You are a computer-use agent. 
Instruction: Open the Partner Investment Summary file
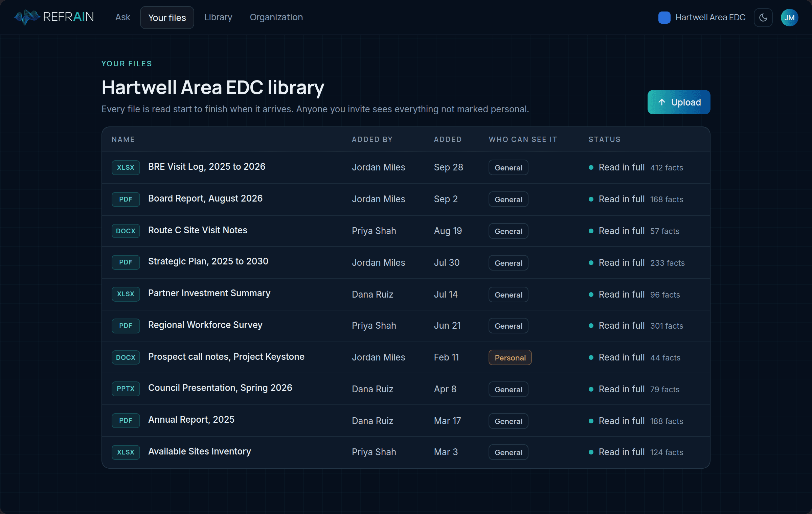tap(209, 293)
